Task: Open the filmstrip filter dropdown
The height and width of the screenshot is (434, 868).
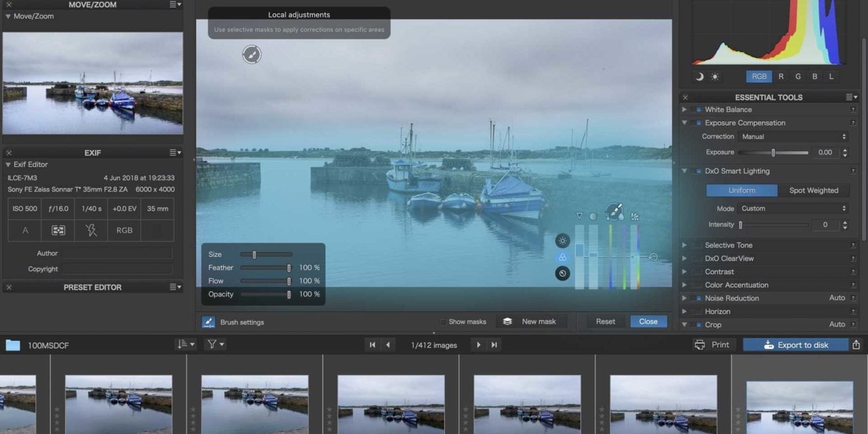Action: [215, 344]
